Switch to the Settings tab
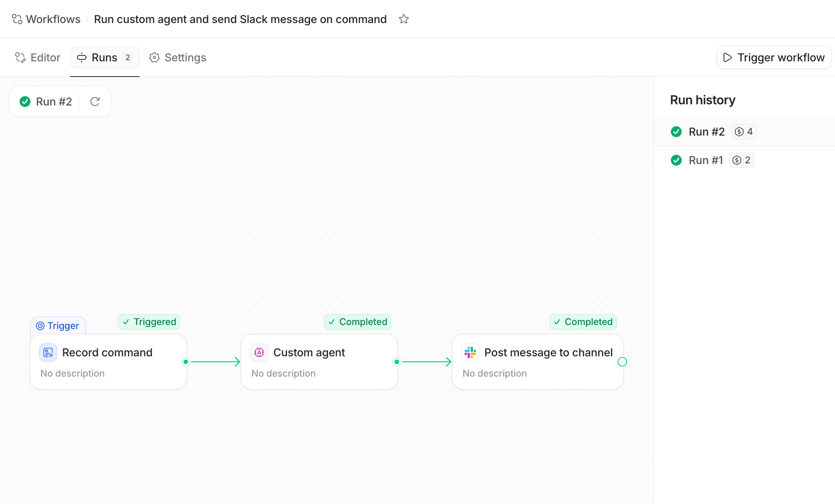 177,57
